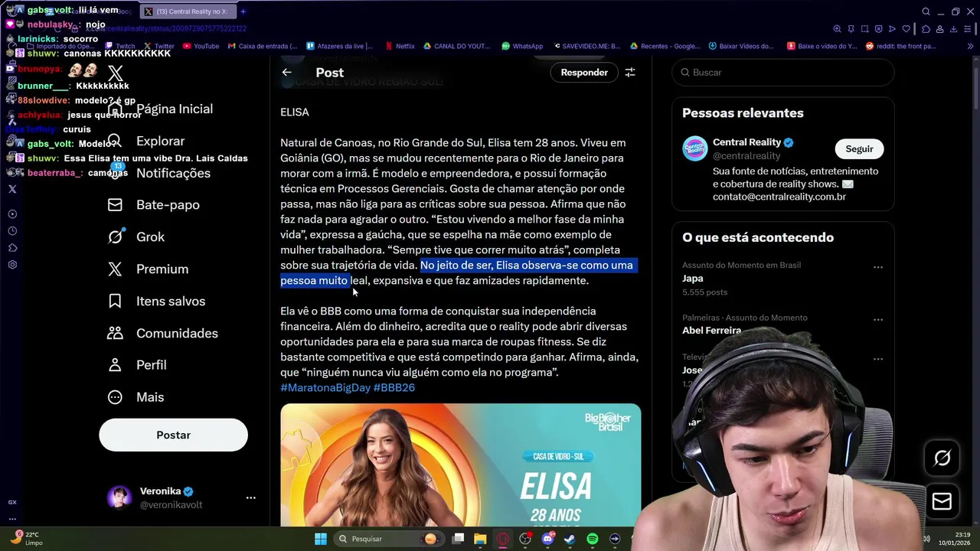
Task: Go to Perfil page
Action: (136, 365)
